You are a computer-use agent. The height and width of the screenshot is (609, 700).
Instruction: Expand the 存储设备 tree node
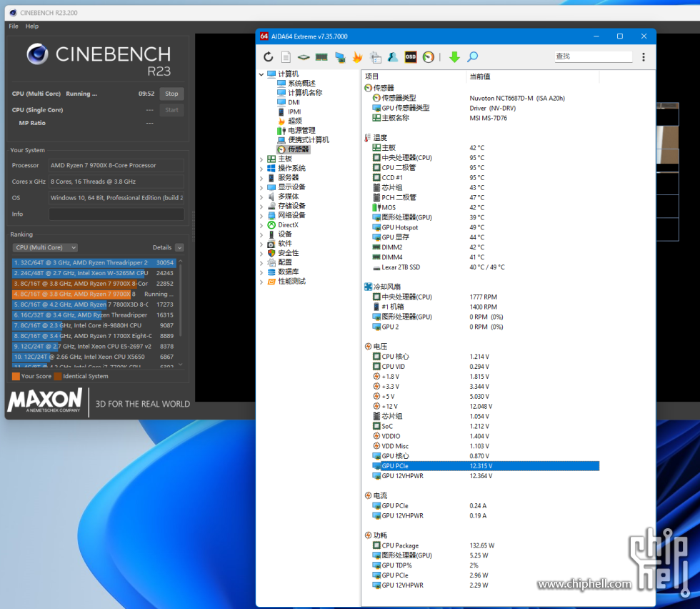pos(261,206)
